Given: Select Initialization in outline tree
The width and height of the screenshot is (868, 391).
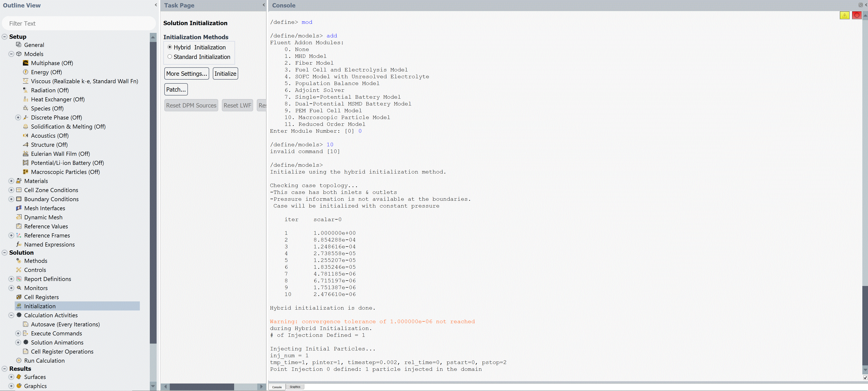Looking at the screenshot, I should 77,306.
